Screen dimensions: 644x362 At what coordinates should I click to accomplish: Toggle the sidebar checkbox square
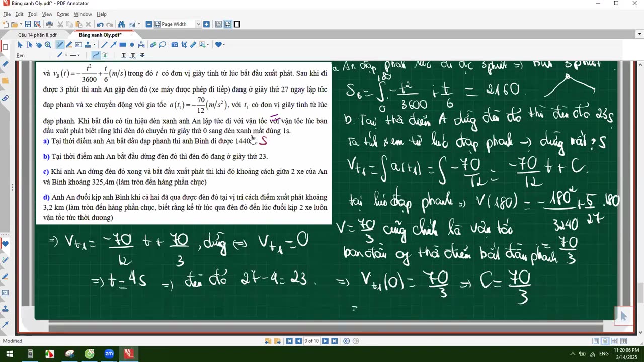pyautogui.click(x=5, y=47)
